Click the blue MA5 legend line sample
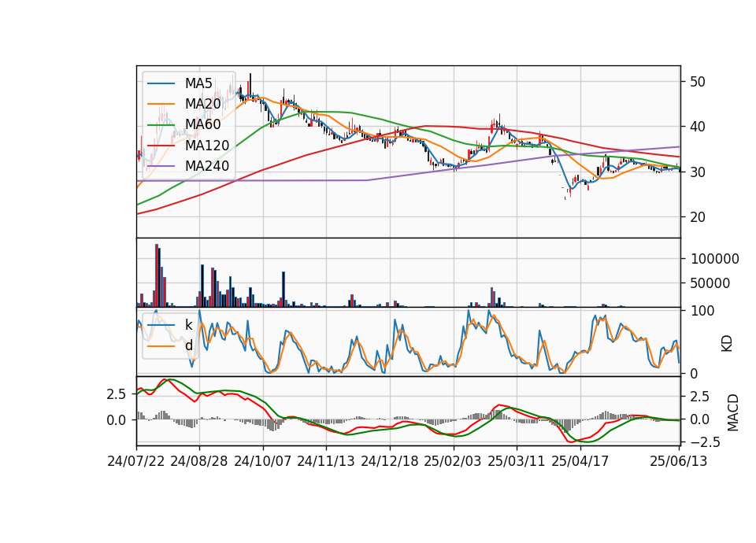The height and width of the screenshot is (543, 756). coord(161,83)
